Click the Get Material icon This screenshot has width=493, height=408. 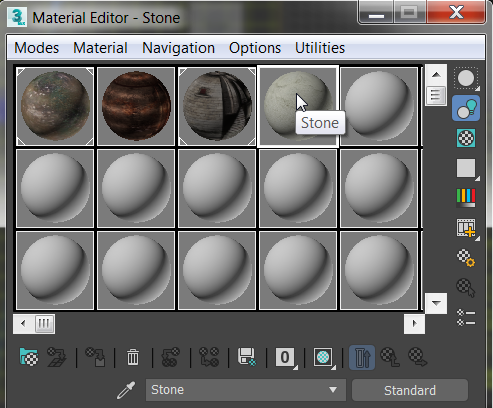click(x=29, y=357)
